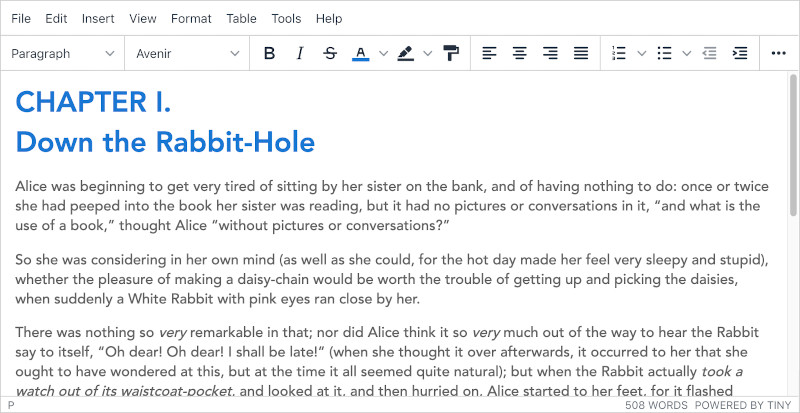Open the Paragraph block format dropdown
800x413 pixels.
point(63,53)
